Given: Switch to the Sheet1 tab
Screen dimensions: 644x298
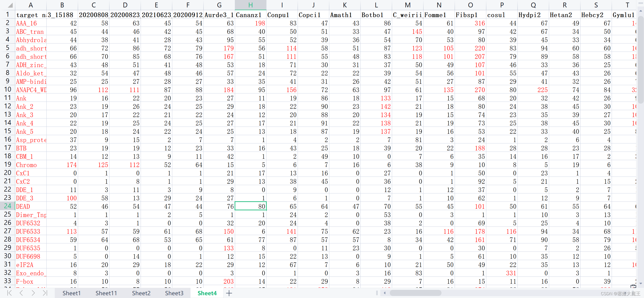Looking at the screenshot, I should 71,293.
